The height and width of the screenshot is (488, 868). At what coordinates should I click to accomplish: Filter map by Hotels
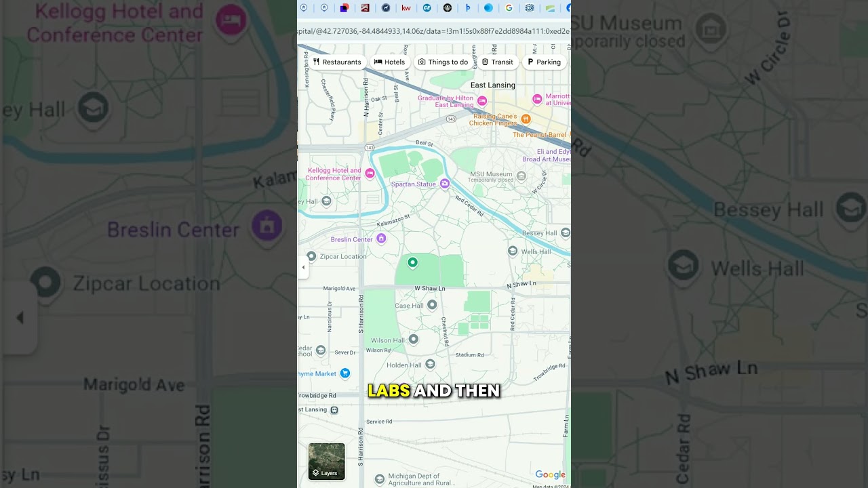click(389, 62)
